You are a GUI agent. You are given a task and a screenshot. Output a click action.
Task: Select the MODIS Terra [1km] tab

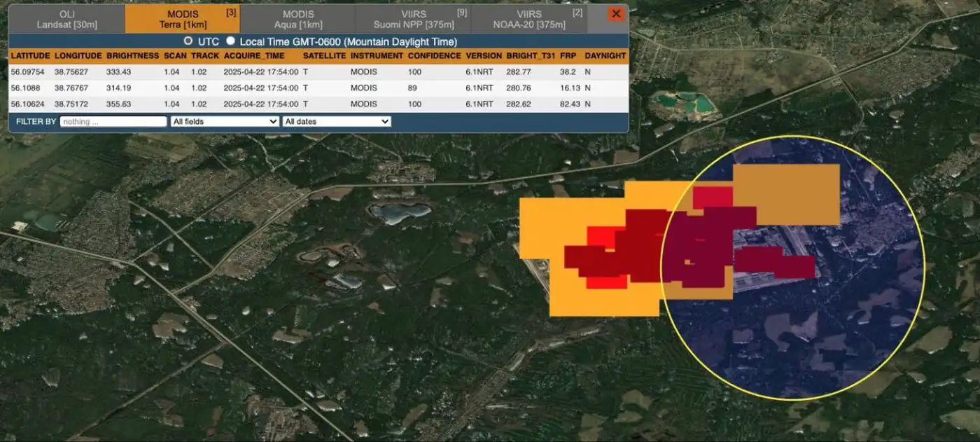click(183, 19)
